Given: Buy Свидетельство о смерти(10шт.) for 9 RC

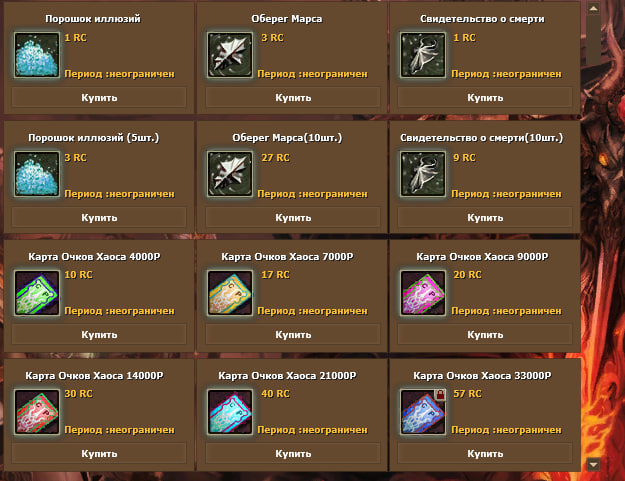Looking at the screenshot, I should pyautogui.click(x=485, y=218).
